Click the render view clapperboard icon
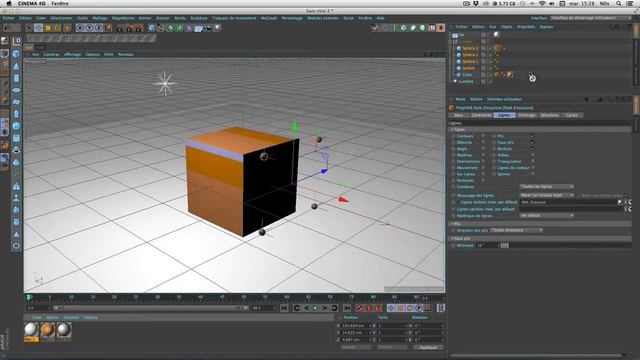The image size is (640, 360). (120, 28)
